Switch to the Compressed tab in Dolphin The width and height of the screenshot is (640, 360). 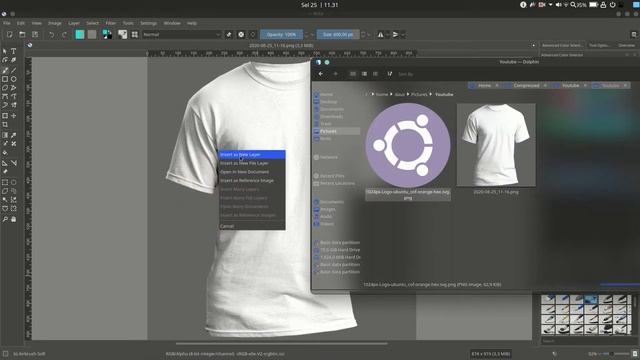click(526, 86)
